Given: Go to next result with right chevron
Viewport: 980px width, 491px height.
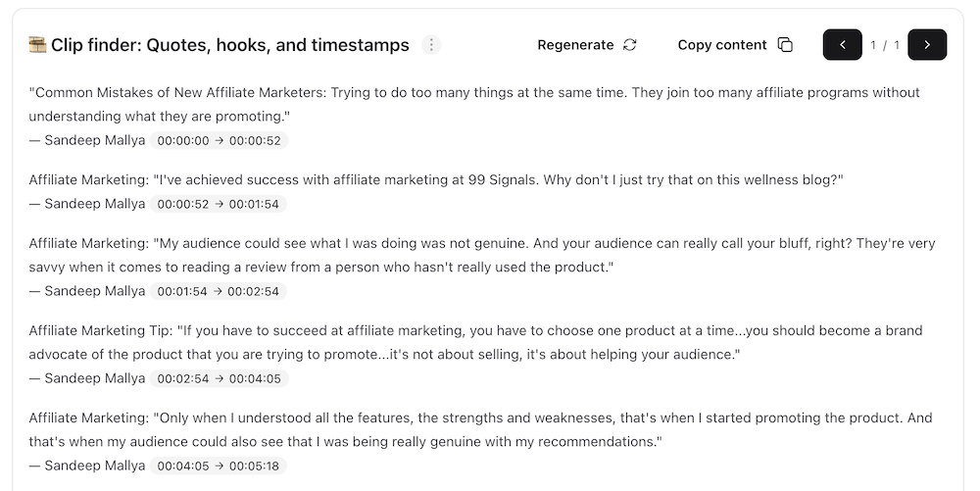Looking at the screenshot, I should click(927, 45).
